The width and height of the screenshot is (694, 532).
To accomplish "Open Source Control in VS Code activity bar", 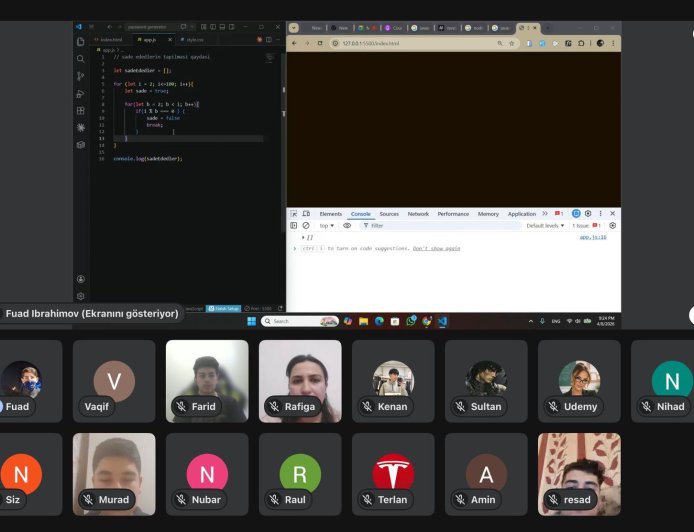I will 81,76.
